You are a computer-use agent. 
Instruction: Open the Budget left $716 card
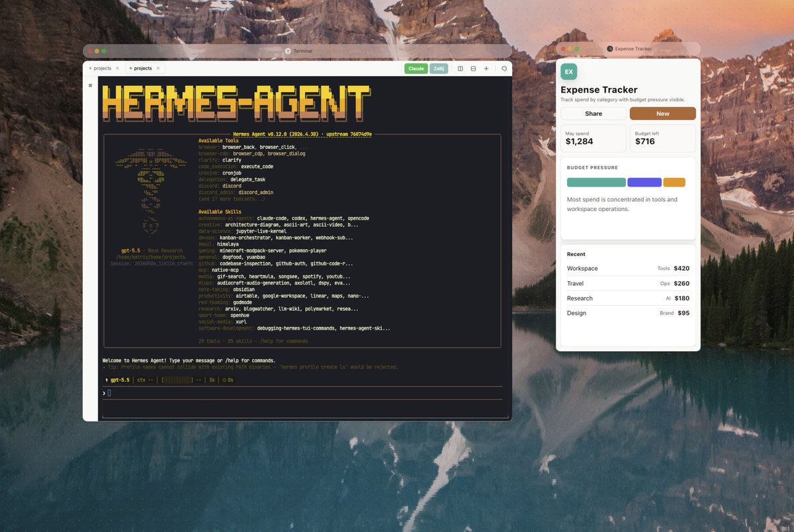click(x=662, y=138)
